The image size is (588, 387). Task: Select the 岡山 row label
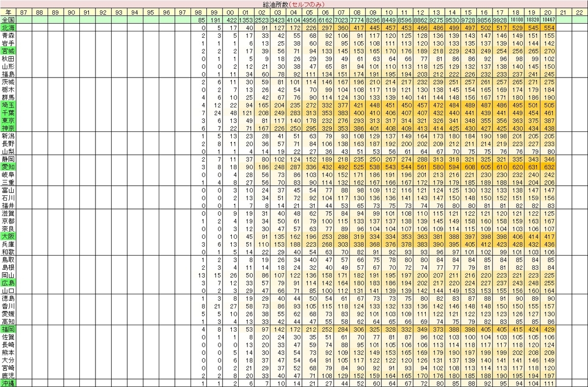[x=8, y=275]
